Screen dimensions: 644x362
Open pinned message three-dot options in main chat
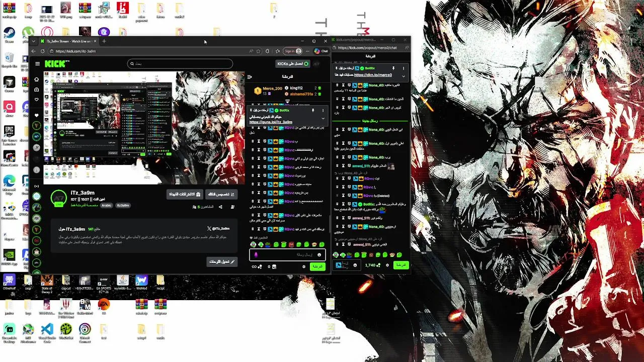click(x=323, y=110)
